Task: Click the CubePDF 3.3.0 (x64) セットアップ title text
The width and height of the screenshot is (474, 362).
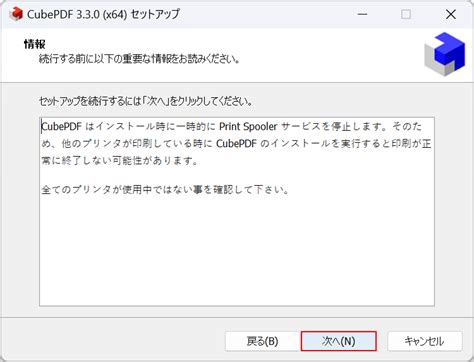Action: pyautogui.click(x=103, y=14)
